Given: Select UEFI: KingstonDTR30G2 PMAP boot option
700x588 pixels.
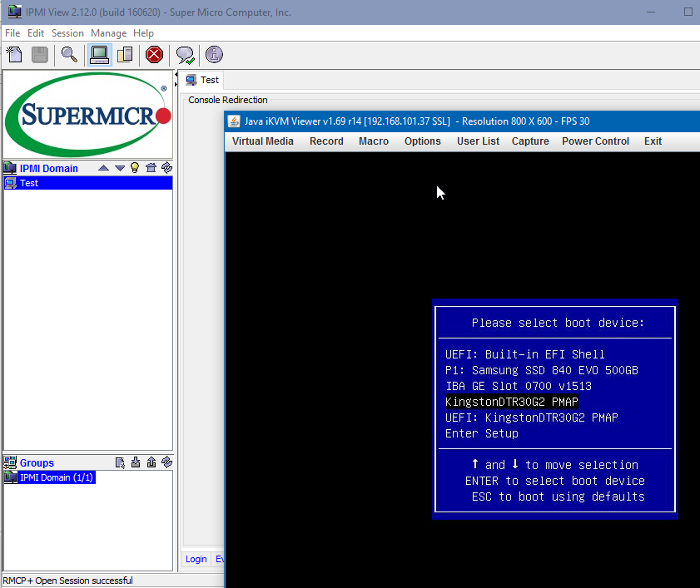Looking at the screenshot, I should coord(532,418).
